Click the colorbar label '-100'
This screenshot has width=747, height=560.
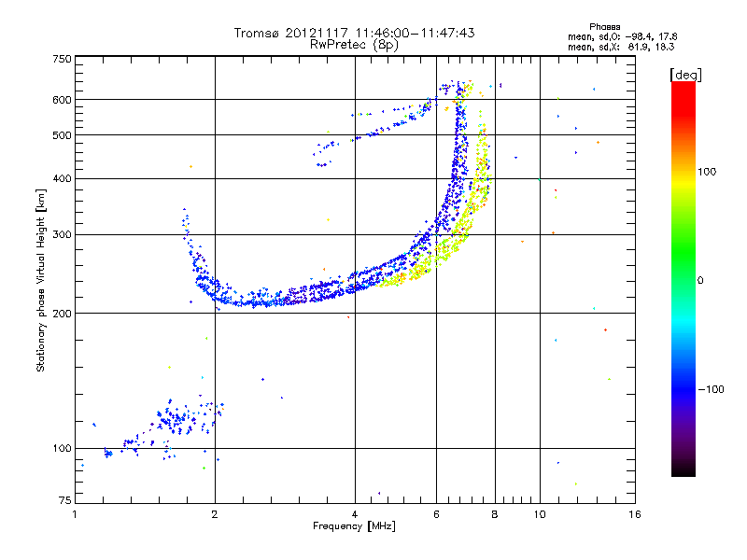[711, 389]
